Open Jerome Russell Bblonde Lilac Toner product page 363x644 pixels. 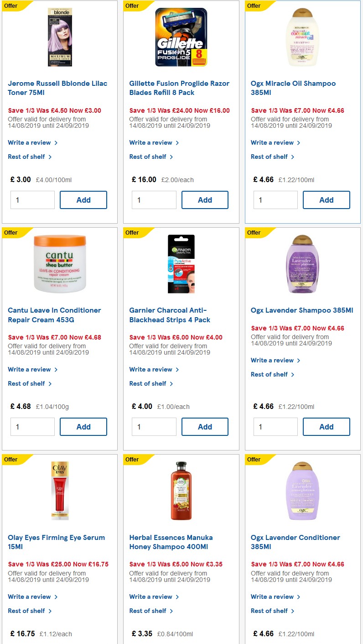[x=57, y=88]
